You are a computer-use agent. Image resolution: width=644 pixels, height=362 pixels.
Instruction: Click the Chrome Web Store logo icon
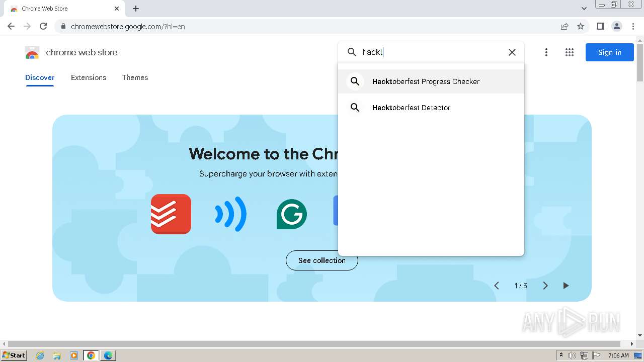click(32, 52)
